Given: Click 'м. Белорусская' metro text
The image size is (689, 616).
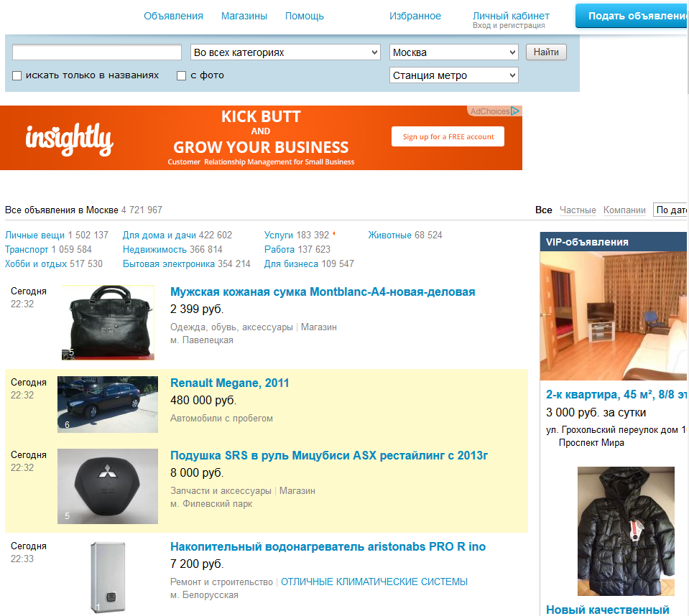Looking at the screenshot, I should click(204, 595).
